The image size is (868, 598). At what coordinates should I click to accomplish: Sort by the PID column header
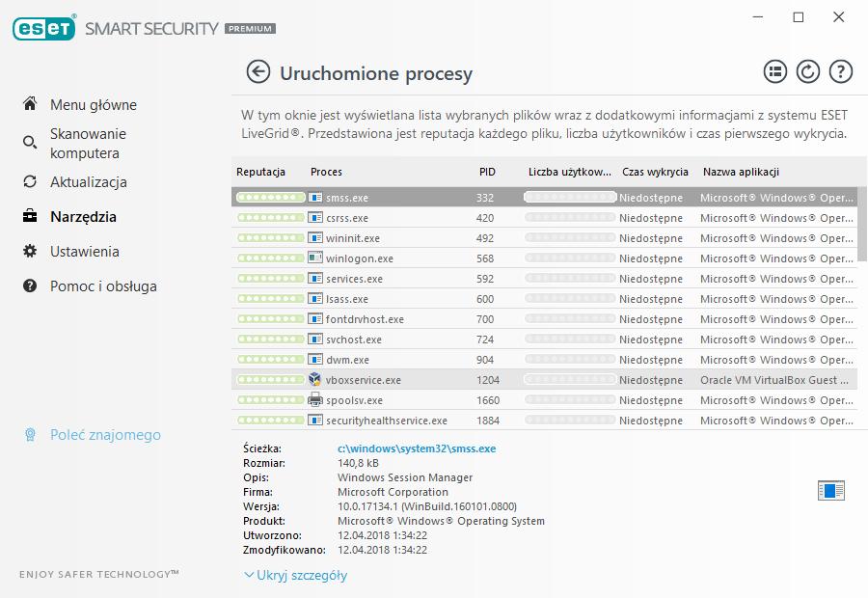pyautogui.click(x=487, y=172)
